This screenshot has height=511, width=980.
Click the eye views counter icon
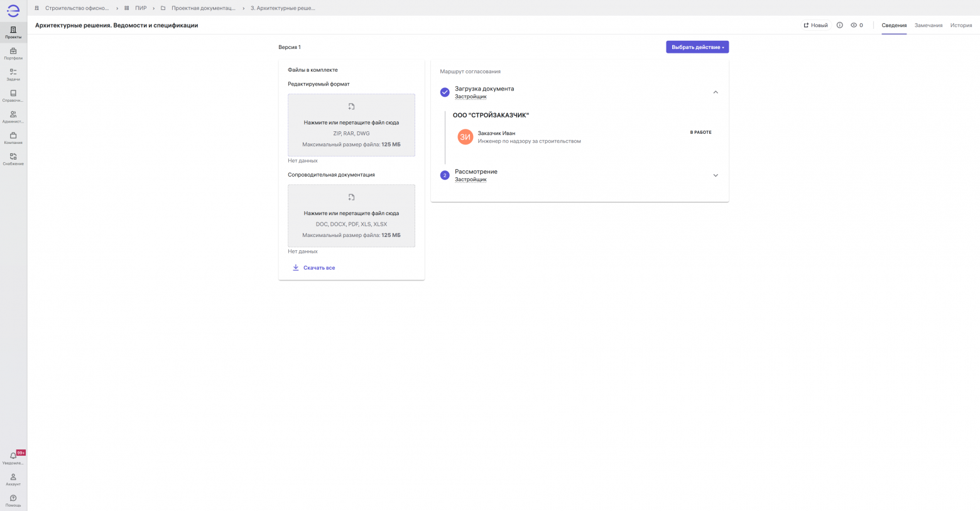(854, 25)
